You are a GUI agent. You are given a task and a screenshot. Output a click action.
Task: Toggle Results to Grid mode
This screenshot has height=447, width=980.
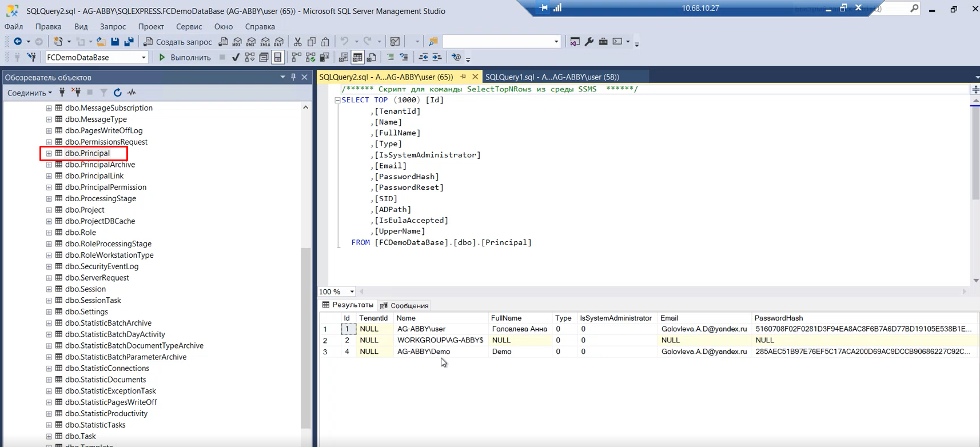(x=357, y=57)
